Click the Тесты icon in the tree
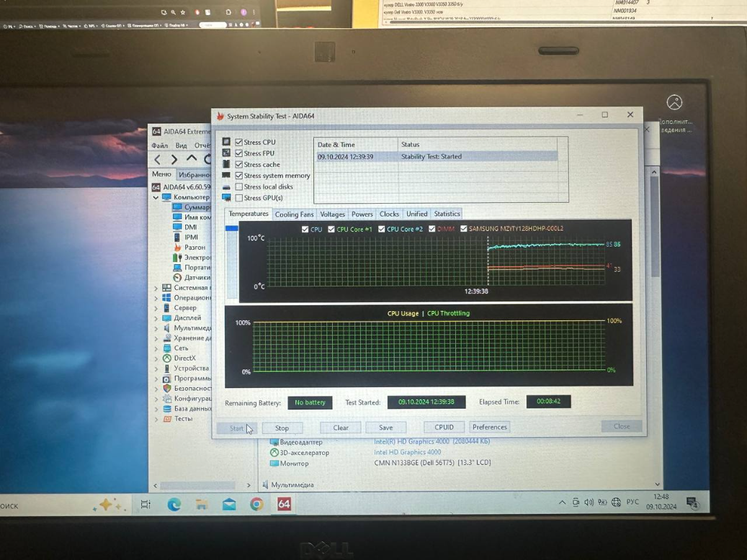This screenshot has height=560, width=747. coord(166,419)
